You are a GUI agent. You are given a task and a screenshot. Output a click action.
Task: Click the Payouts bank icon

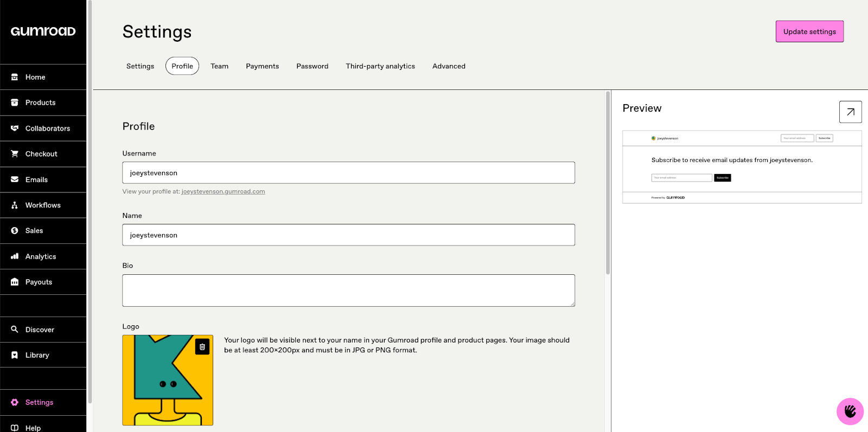click(15, 282)
